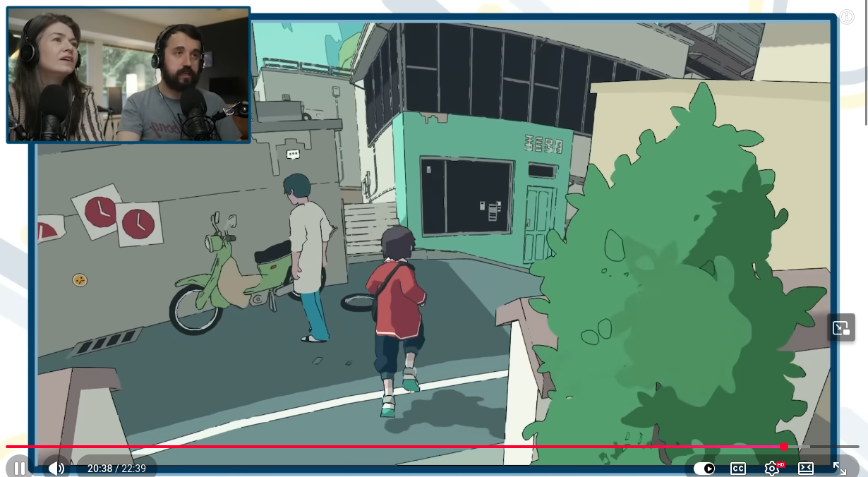Screen dimensions: 868x477
Task: Click the page scrollbar at right edge
Action: point(865,64)
